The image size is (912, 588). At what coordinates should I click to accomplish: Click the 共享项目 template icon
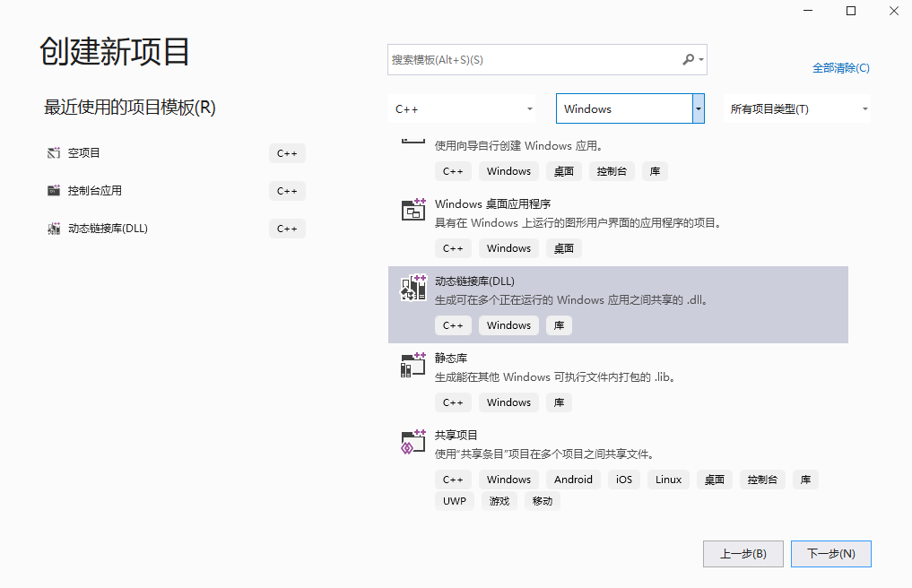pyautogui.click(x=413, y=442)
